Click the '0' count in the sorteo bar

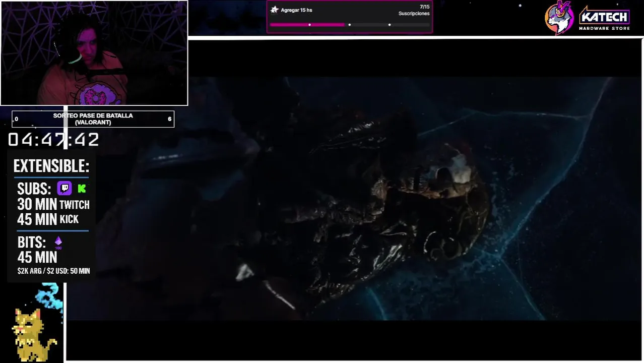(17, 119)
